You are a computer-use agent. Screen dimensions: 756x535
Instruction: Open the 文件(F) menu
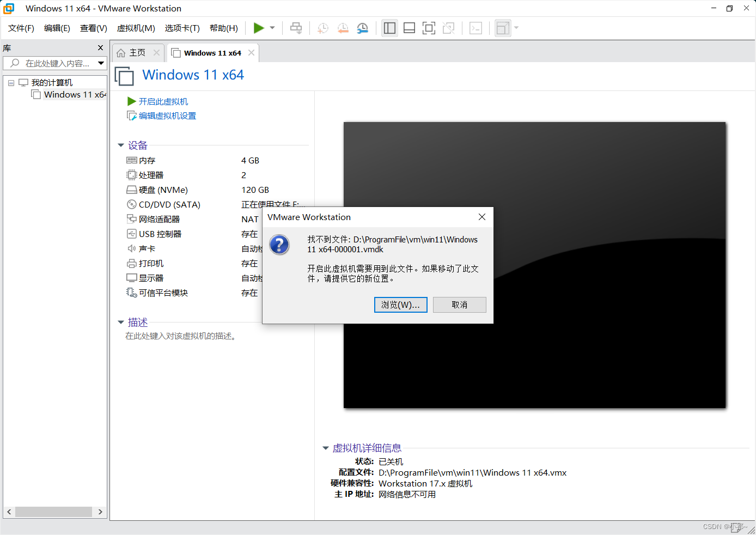point(21,28)
